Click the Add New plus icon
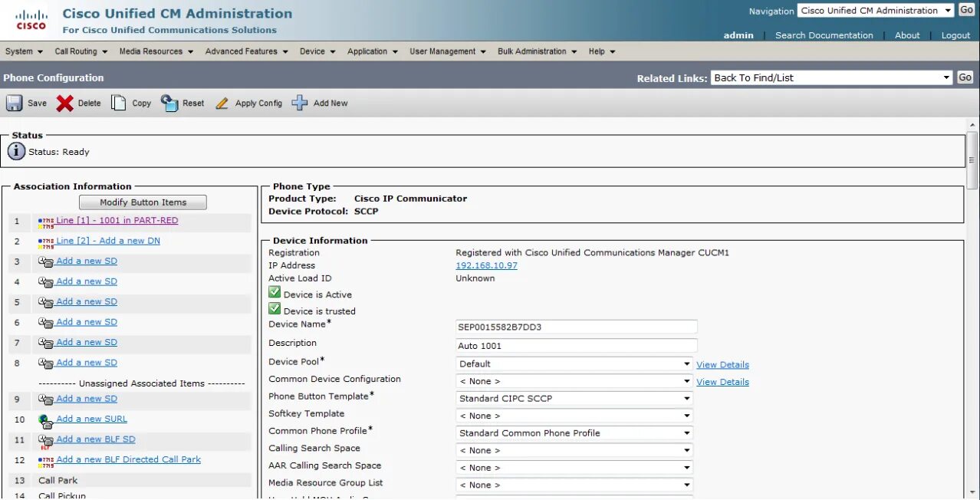Viewport: 980px width, 500px height. click(300, 103)
